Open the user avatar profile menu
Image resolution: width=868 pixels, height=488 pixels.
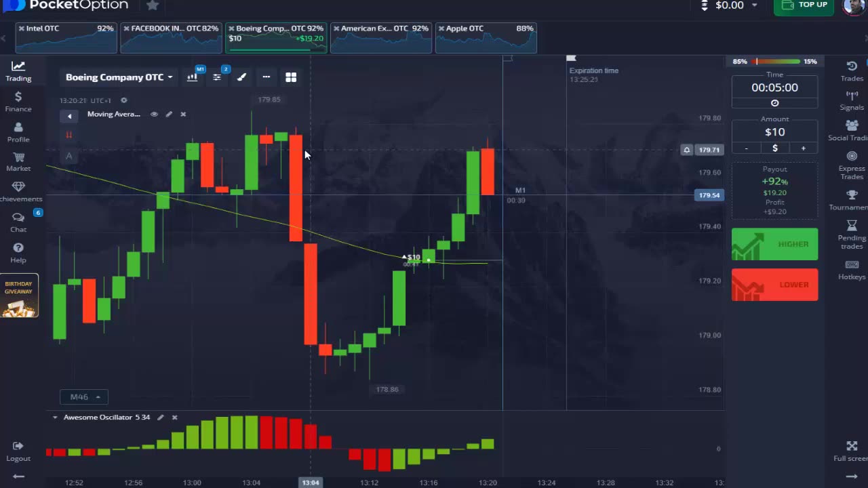(854, 6)
